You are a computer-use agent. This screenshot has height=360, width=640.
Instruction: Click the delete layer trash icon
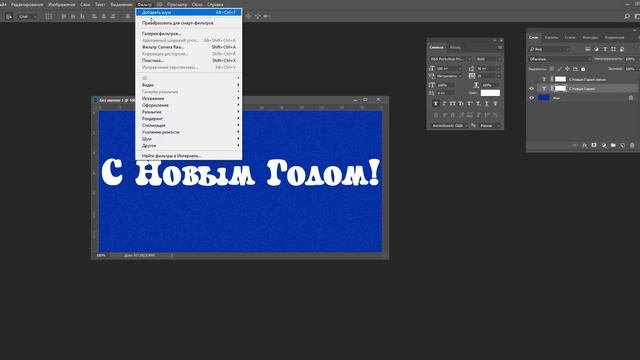(x=632, y=145)
